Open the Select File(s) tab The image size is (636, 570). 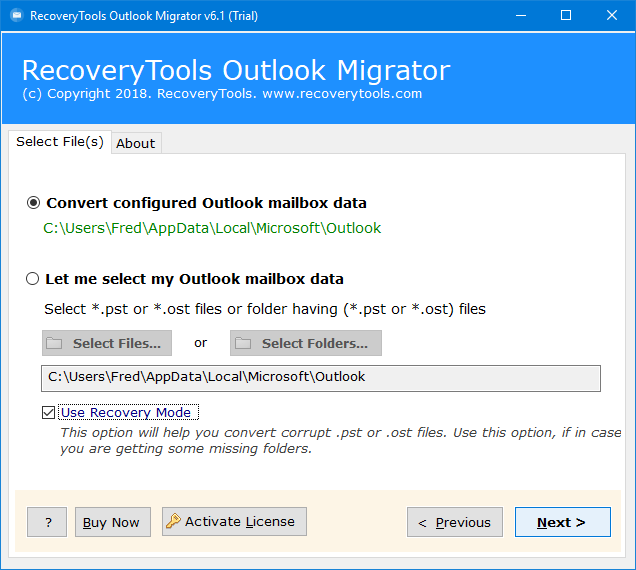60,142
